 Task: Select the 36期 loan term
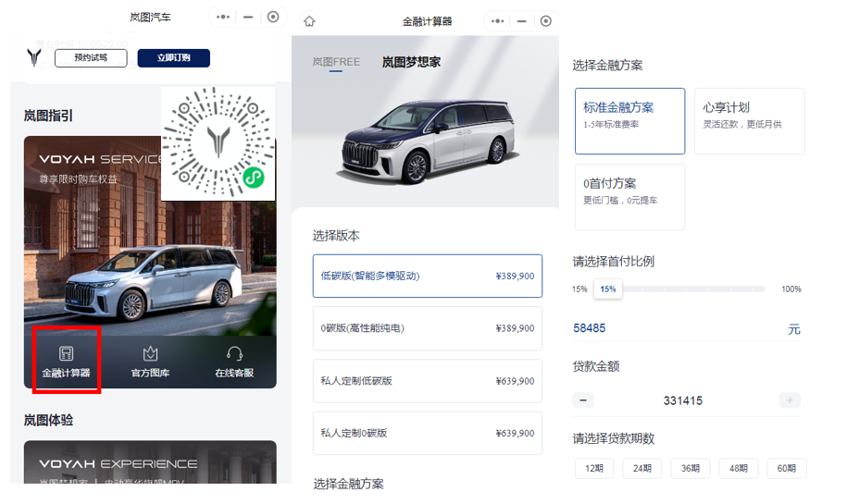tap(691, 468)
